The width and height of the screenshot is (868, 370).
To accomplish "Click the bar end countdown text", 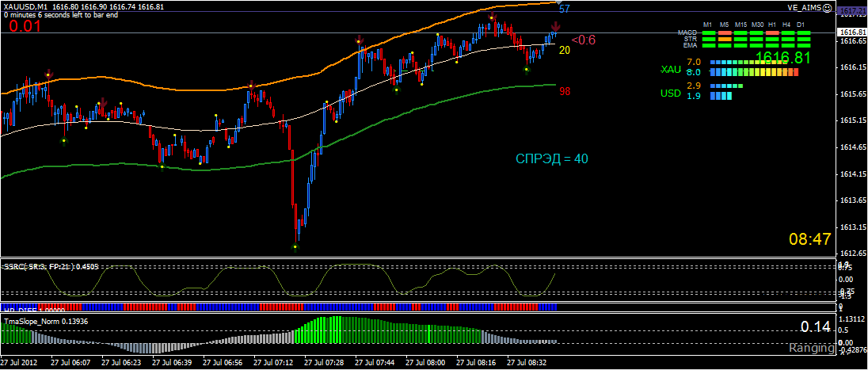I will coord(60,15).
